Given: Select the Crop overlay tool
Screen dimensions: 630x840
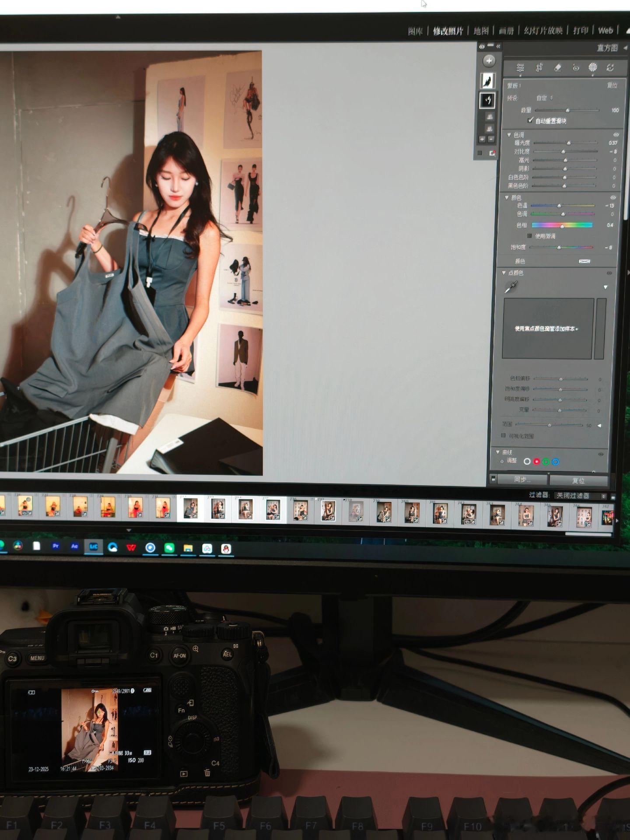Looking at the screenshot, I should tap(539, 67).
